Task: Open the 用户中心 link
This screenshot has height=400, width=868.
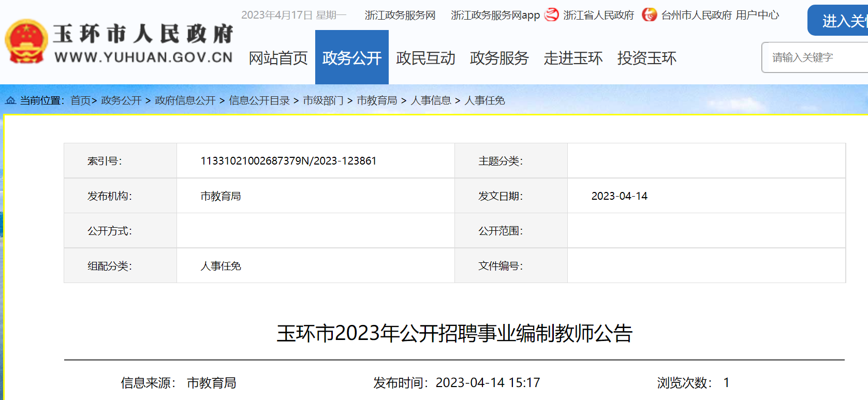Action: (757, 16)
